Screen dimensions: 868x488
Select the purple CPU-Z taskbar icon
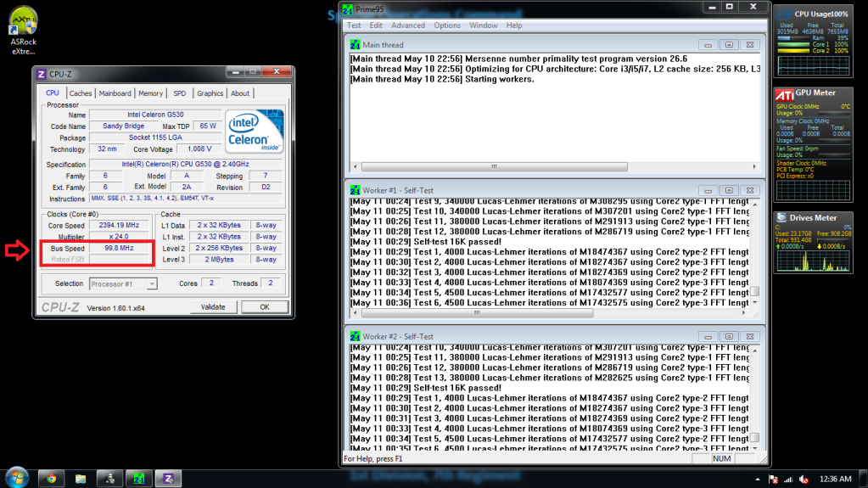tap(169, 478)
